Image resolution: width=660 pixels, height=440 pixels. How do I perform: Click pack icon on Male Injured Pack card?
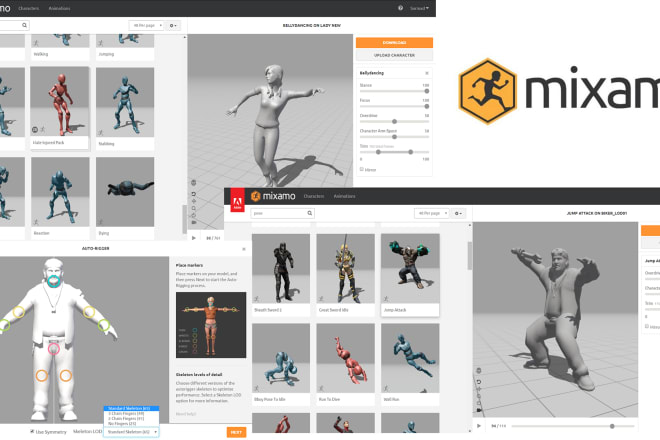(x=35, y=130)
